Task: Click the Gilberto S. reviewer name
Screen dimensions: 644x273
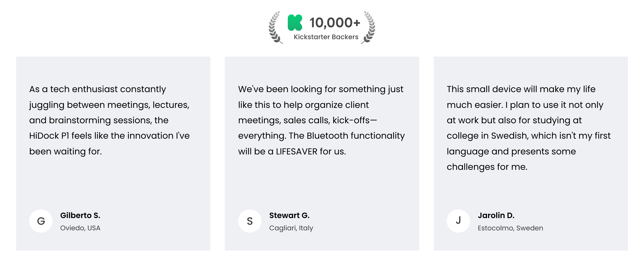Action: click(x=80, y=215)
